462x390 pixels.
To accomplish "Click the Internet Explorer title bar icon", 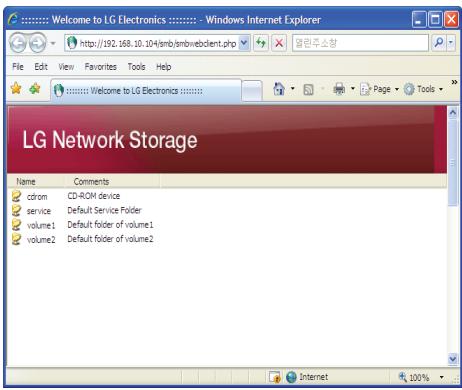I will (13, 19).
